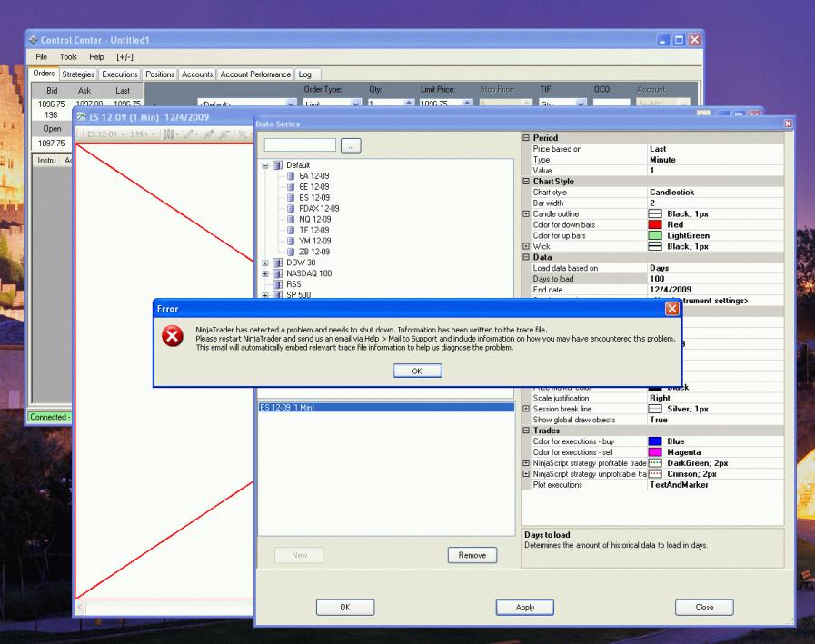The image size is (815, 644).
Task: Expand NinjaScript strategy profitable trade property
Action: [526, 463]
